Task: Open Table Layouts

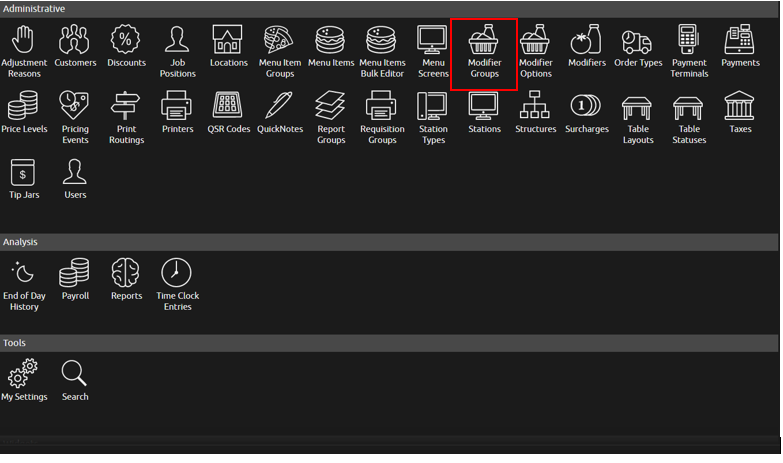Action: click(638, 118)
